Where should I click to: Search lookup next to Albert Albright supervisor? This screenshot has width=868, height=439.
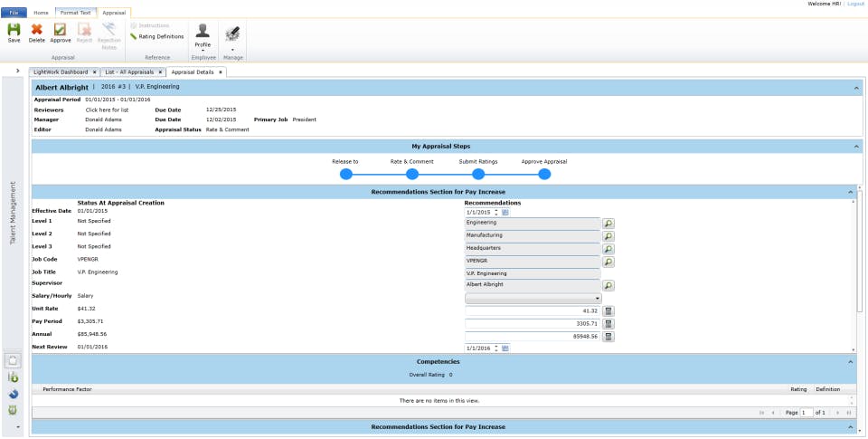click(609, 286)
